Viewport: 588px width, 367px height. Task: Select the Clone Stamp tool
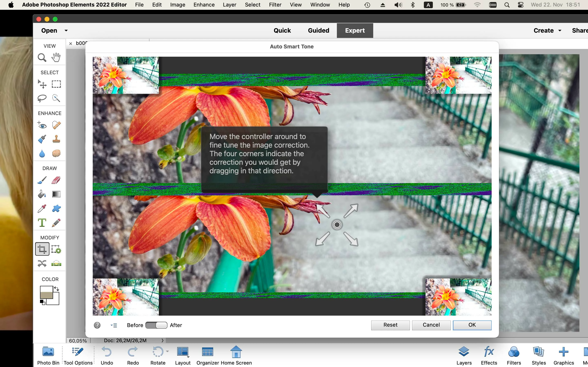coord(56,139)
